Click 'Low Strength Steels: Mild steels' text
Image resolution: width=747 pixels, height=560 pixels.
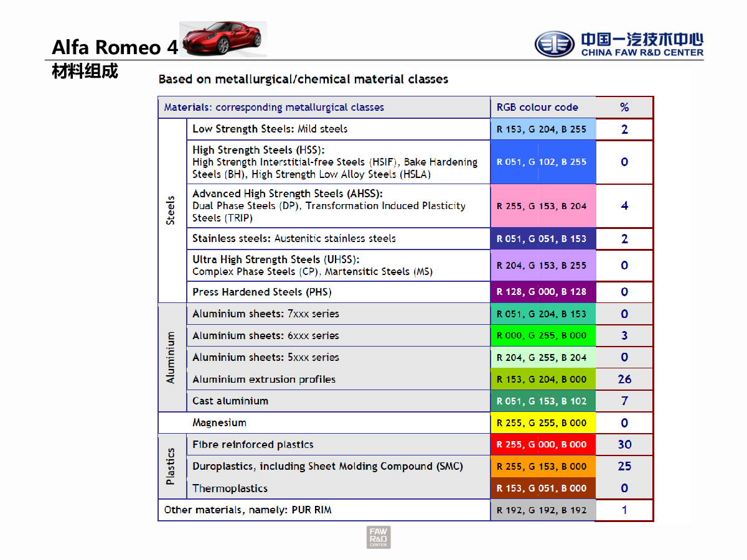(x=270, y=129)
